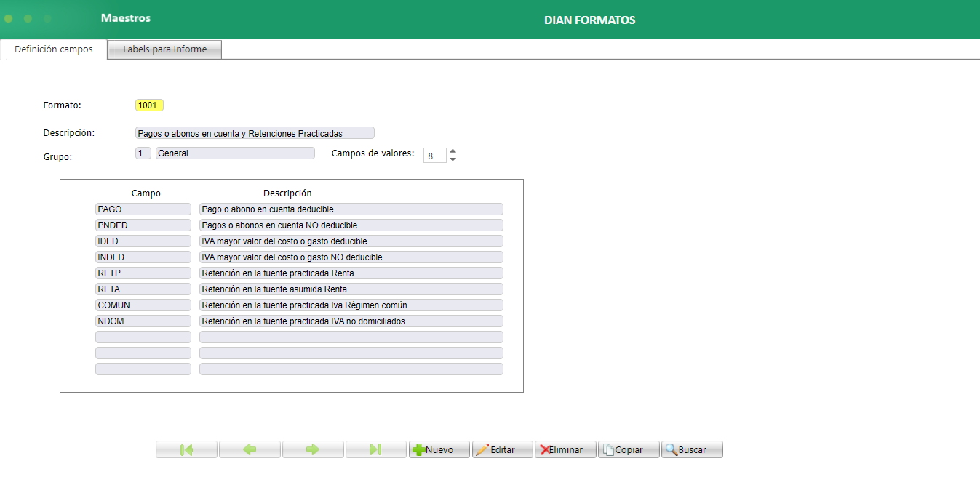The height and width of the screenshot is (477, 980).
Task: Click description 'Pagos o abonos en cuenta NO deducible'
Action: click(x=351, y=225)
